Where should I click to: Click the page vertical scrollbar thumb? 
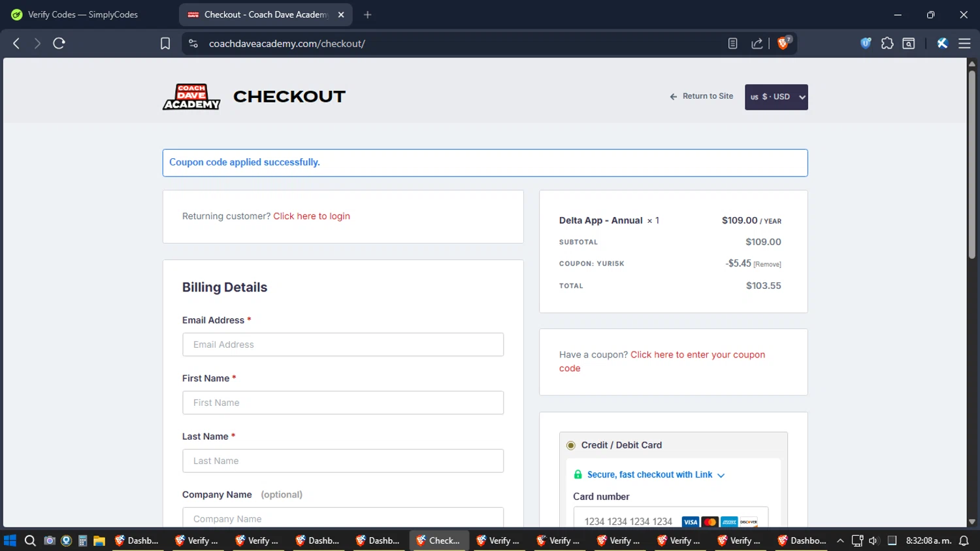972,163
